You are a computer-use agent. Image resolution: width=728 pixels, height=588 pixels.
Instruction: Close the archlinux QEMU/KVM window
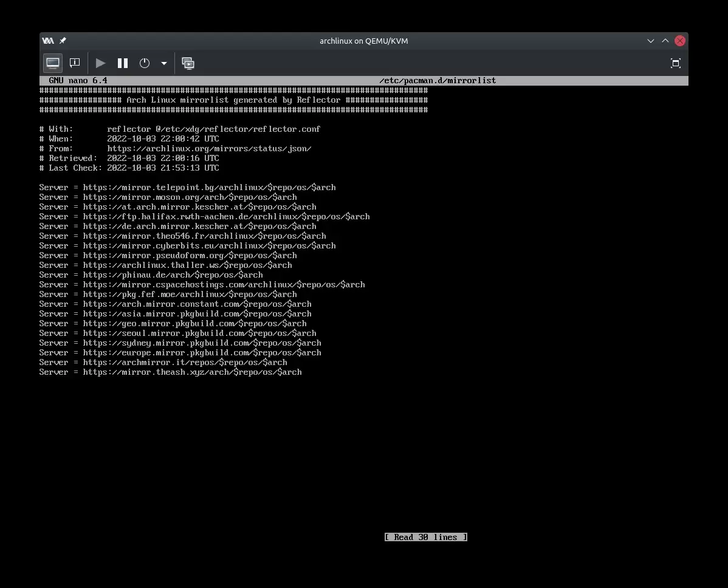coord(680,41)
